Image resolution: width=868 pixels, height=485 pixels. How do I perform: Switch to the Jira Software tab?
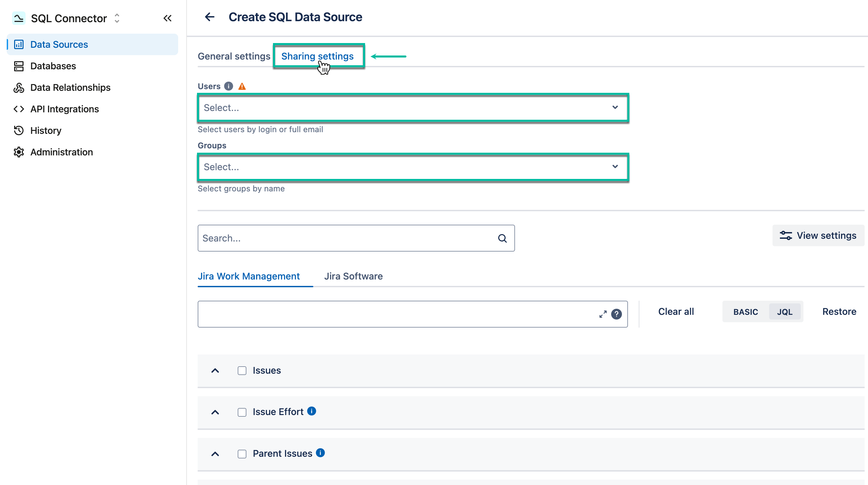353,276
